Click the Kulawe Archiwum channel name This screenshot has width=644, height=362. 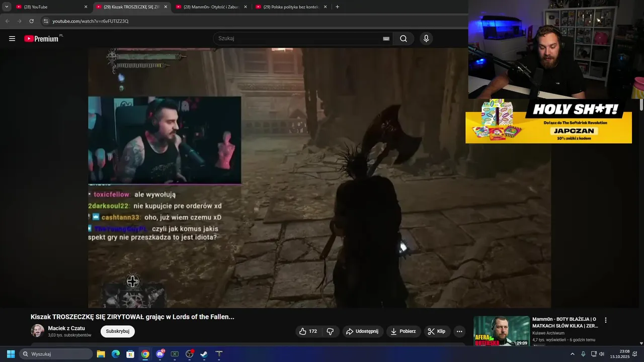click(x=548, y=333)
